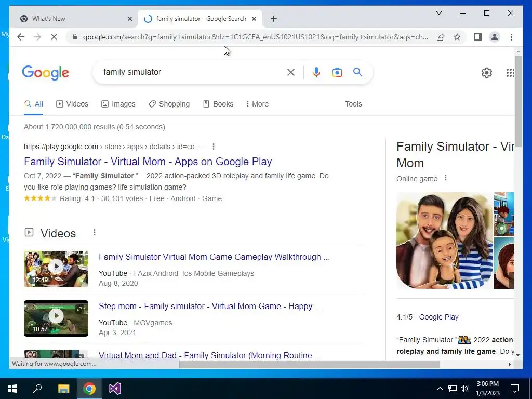This screenshot has height=399, width=532.
Task: Filter results by Books
Action: (x=218, y=104)
